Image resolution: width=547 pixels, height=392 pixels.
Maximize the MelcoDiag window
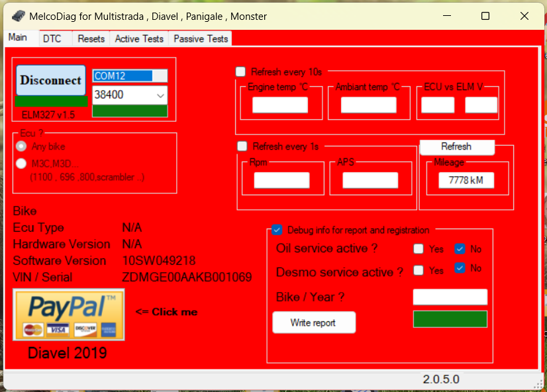[485, 16]
